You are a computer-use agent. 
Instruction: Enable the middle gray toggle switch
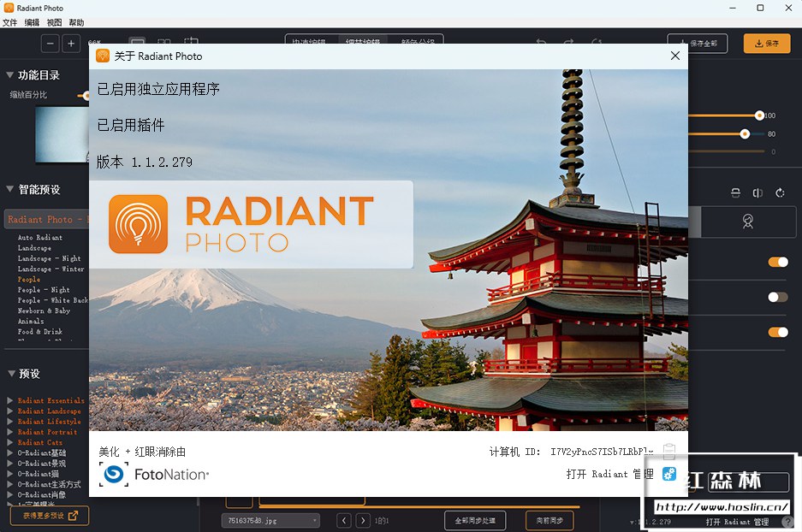(778, 297)
